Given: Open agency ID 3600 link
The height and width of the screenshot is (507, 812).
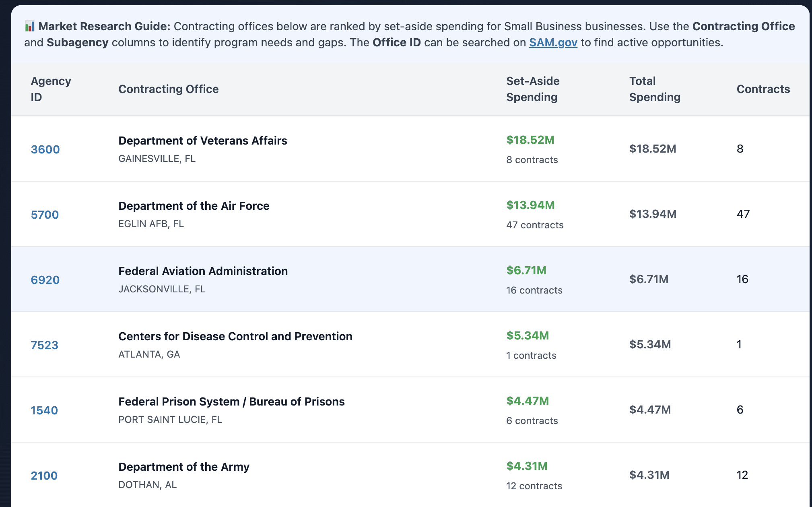Looking at the screenshot, I should (45, 149).
